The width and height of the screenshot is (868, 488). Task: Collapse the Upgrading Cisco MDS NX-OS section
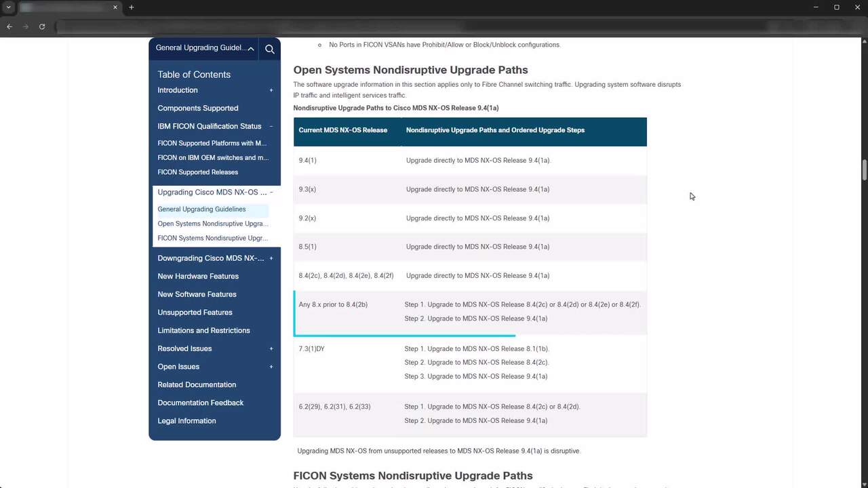click(x=271, y=192)
